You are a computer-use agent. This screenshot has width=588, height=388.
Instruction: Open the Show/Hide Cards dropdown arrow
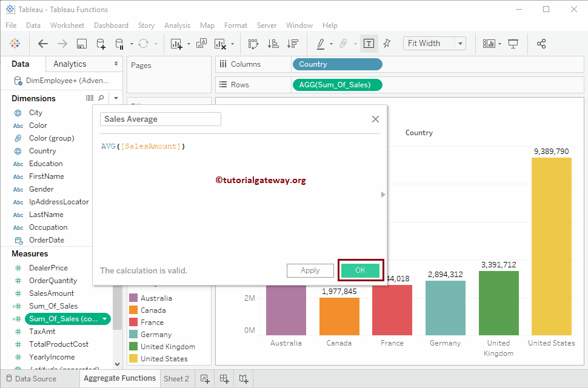tap(501, 44)
